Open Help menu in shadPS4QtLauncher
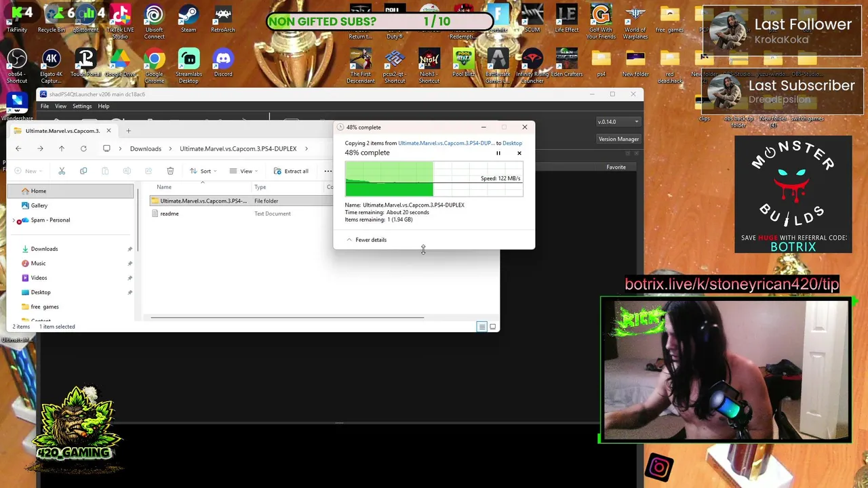Image resolution: width=868 pixels, height=488 pixels. tap(103, 106)
